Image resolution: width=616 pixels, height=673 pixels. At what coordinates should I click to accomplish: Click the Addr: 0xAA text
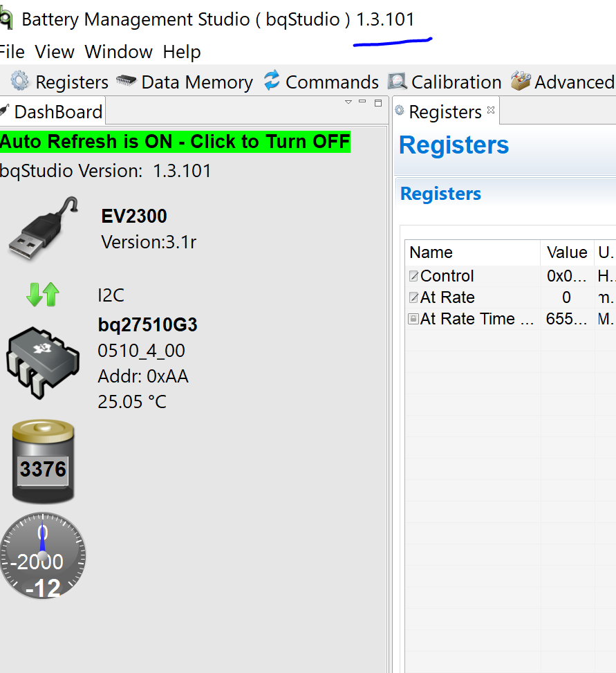click(143, 376)
